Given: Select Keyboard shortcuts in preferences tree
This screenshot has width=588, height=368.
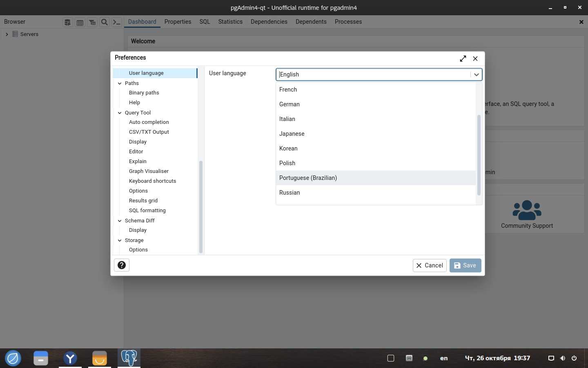Looking at the screenshot, I should point(152,181).
